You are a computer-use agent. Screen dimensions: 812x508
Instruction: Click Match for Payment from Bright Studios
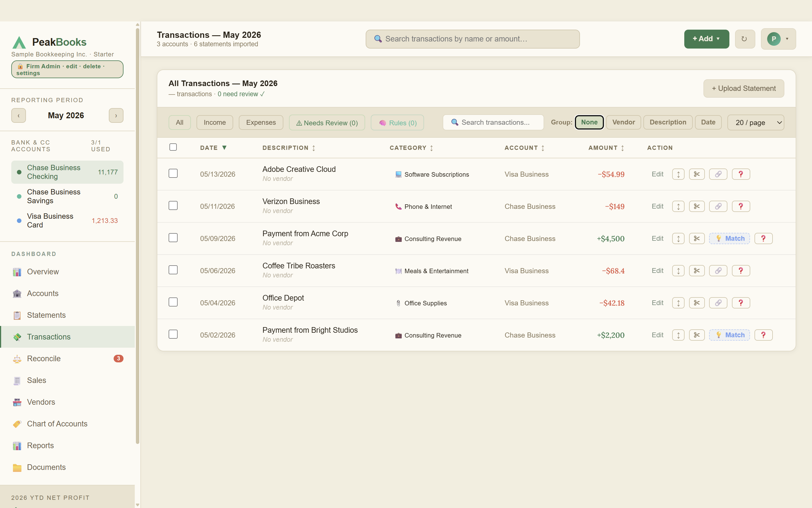click(729, 335)
